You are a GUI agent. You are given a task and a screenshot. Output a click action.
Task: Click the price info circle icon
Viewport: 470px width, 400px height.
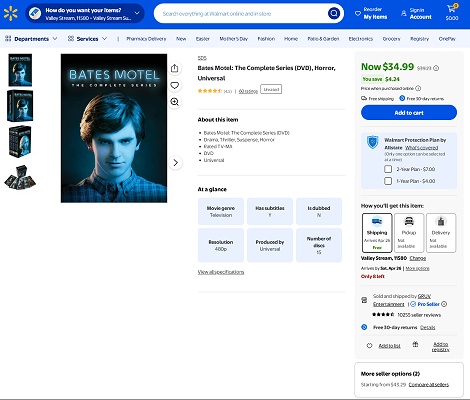(436, 68)
